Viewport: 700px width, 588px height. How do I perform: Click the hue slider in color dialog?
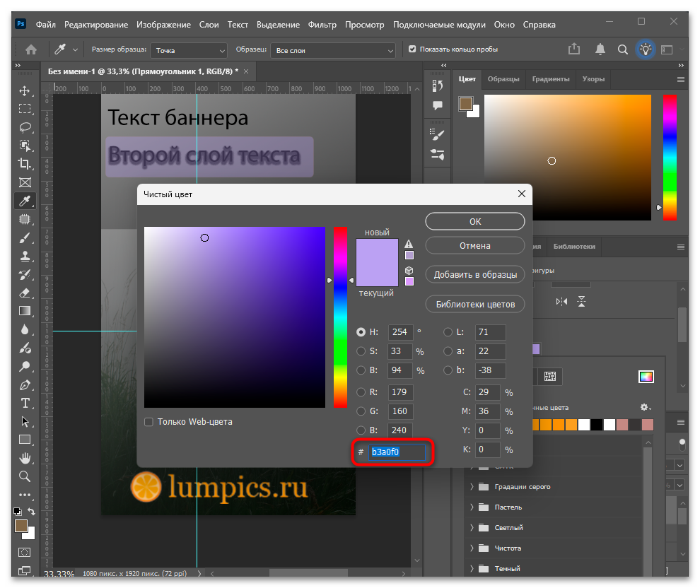pos(340,317)
